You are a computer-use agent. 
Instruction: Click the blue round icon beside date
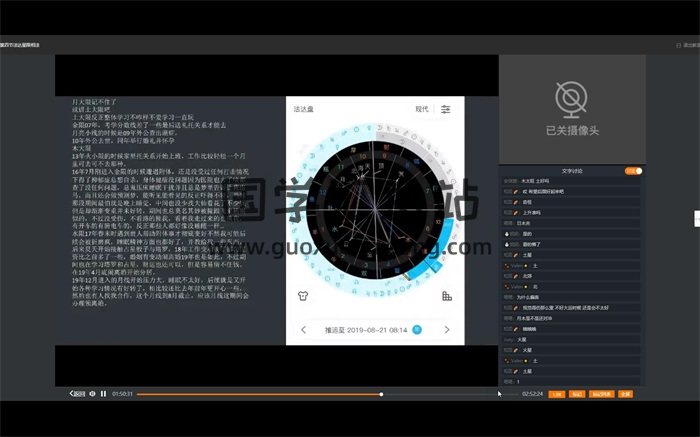pyautogui.click(x=417, y=329)
